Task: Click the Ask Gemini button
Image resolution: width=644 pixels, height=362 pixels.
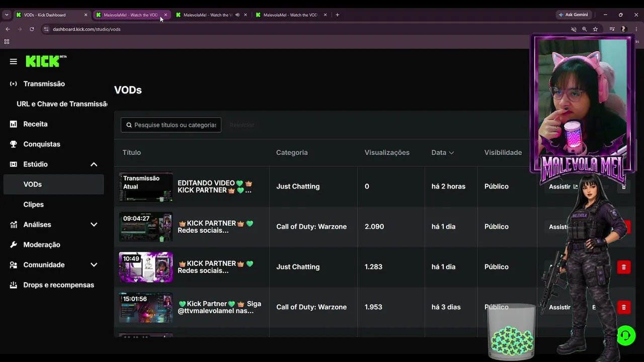Action: [573, 15]
